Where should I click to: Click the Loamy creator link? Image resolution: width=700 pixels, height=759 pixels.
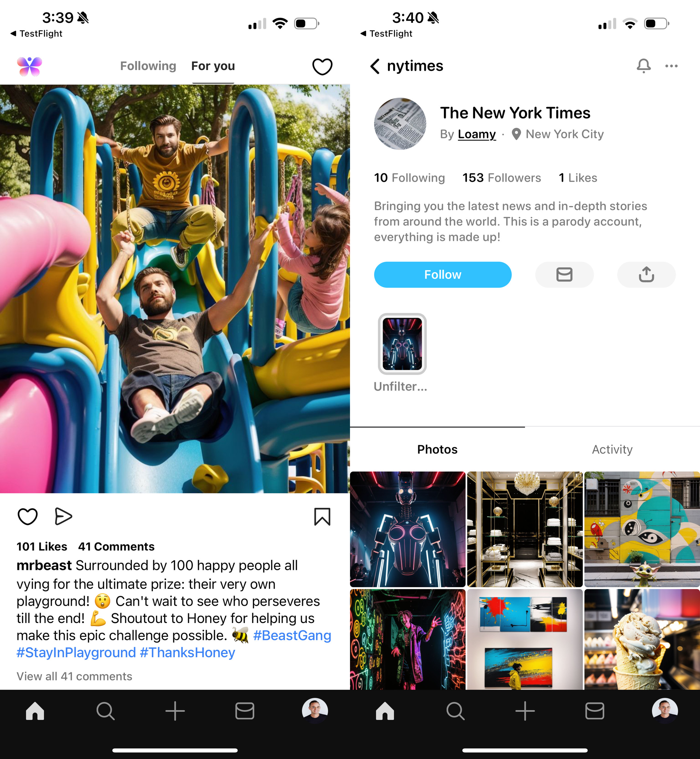[x=477, y=134]
